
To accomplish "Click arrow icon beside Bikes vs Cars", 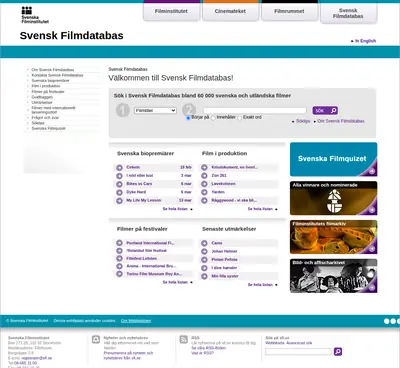I will click(119, 184).
